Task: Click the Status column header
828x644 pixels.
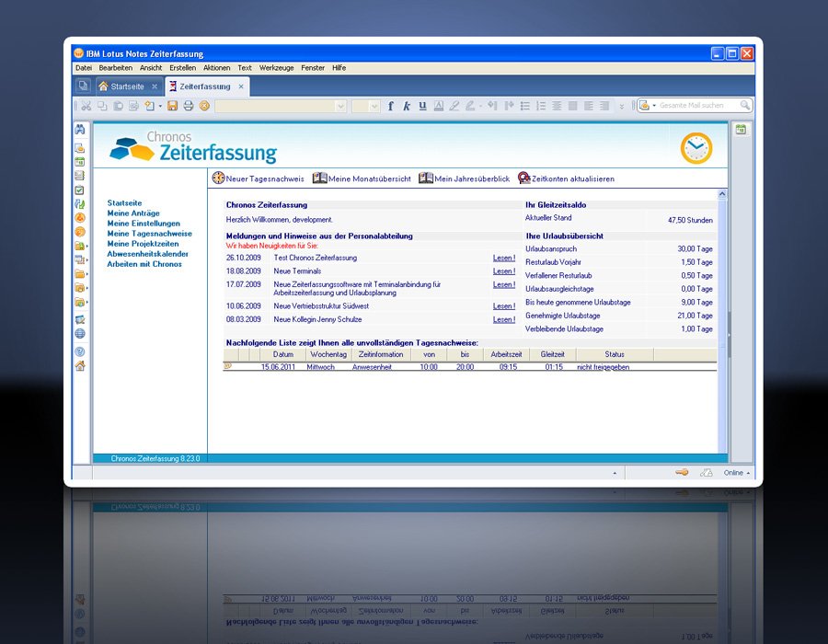Action: (615, 355)
